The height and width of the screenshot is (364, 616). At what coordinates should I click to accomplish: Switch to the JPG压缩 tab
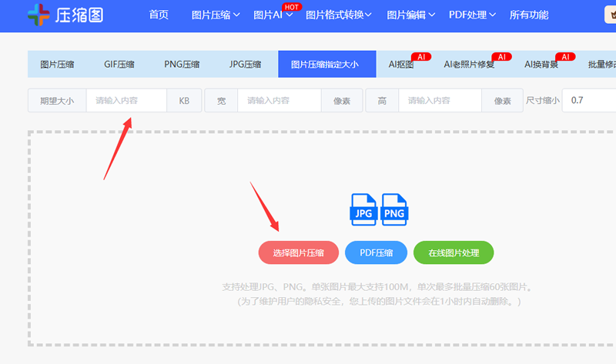point(246,65)
